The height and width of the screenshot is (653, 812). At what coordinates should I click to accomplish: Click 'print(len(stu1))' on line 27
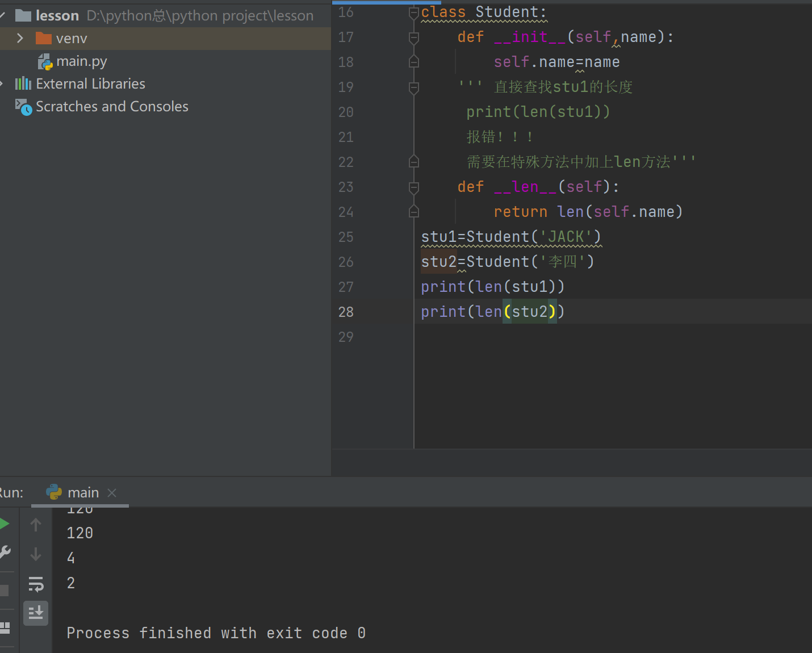[493, 287]
